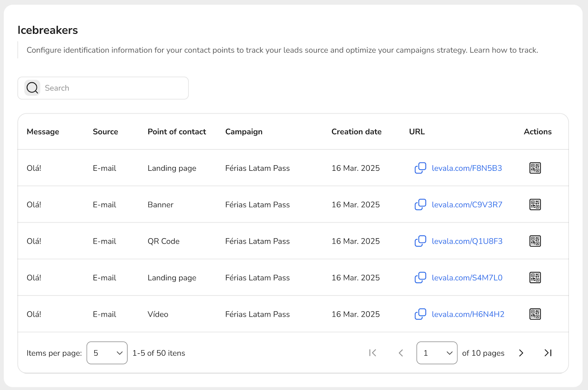Copy the levala.com/F8N5B3 URL
Viewport: 588px width, 390px height.
tap(420, 168)
